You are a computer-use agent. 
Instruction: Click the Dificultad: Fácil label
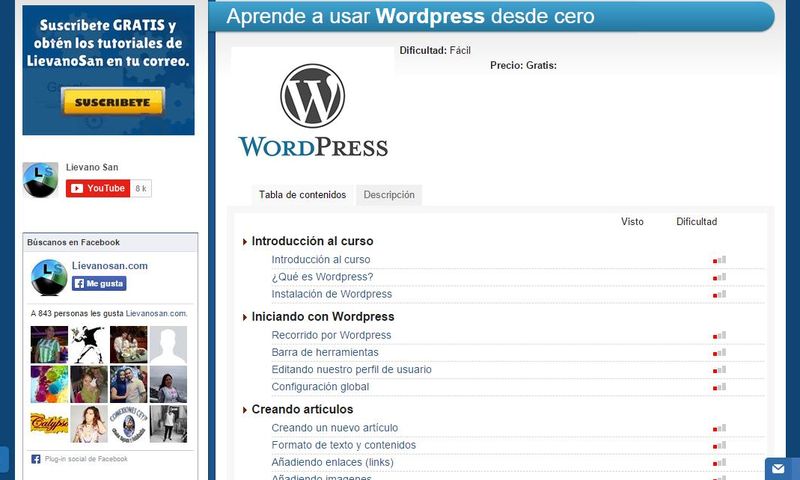click(x=435, y=50)
